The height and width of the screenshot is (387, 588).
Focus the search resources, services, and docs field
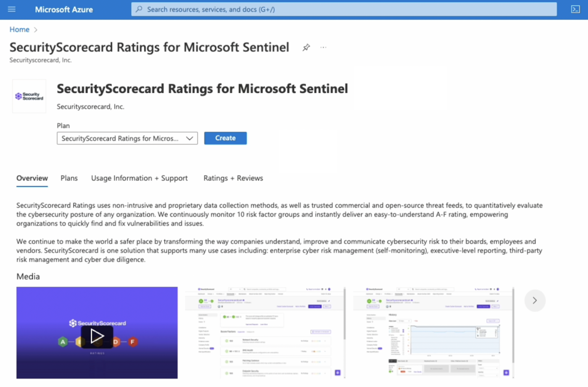[344, 9]
